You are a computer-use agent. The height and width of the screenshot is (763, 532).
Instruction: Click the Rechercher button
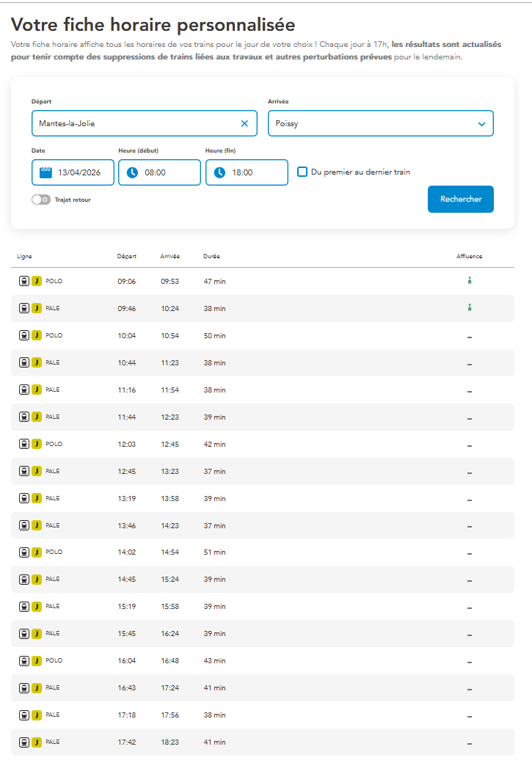(460, 199)
